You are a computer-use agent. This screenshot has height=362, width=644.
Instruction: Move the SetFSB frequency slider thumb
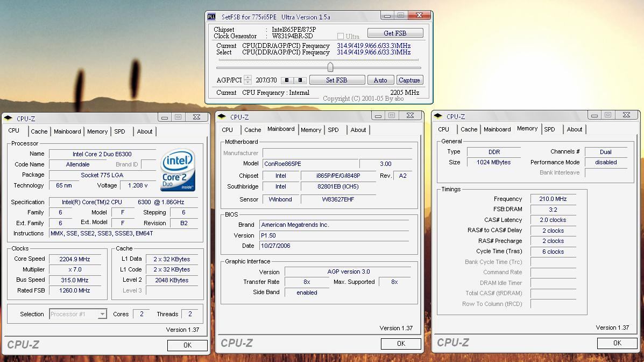click(330, 67)
